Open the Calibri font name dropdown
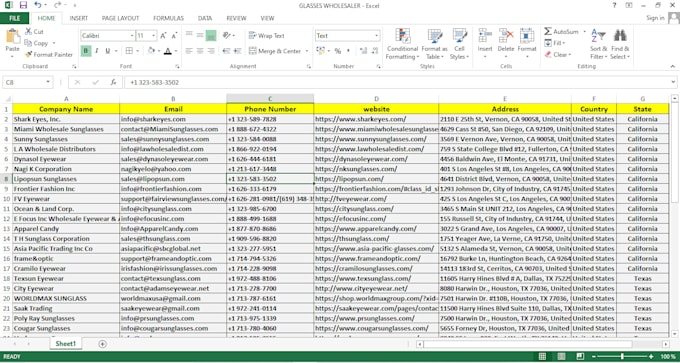The image size is (680, 363). tap(132, 36)
